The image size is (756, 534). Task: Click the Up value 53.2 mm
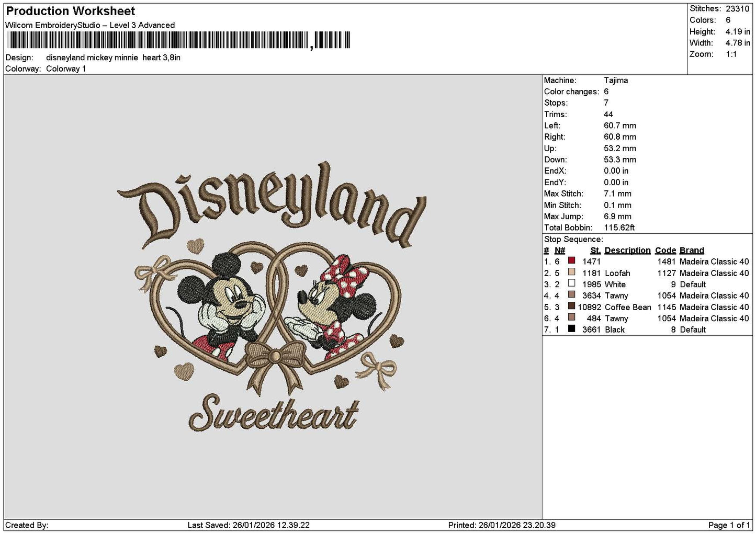coord(620,148)
